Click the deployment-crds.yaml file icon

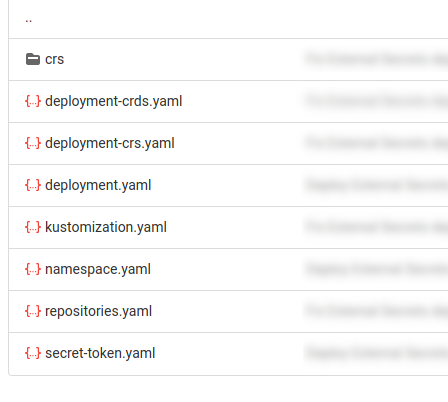(x=33, y=101)
